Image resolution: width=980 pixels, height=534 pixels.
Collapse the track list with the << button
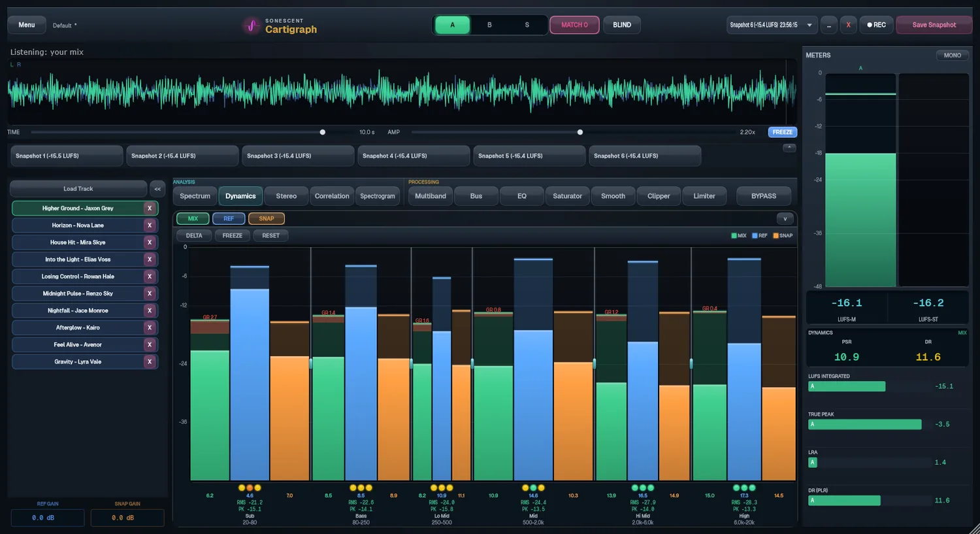pyautogui.click(x=157, y=189)
